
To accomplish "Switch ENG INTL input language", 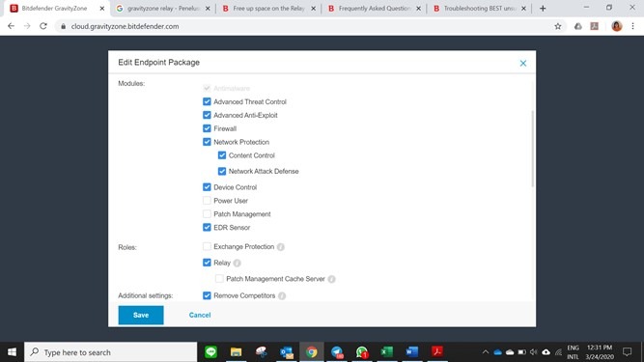I will click(x=573, y=352).
